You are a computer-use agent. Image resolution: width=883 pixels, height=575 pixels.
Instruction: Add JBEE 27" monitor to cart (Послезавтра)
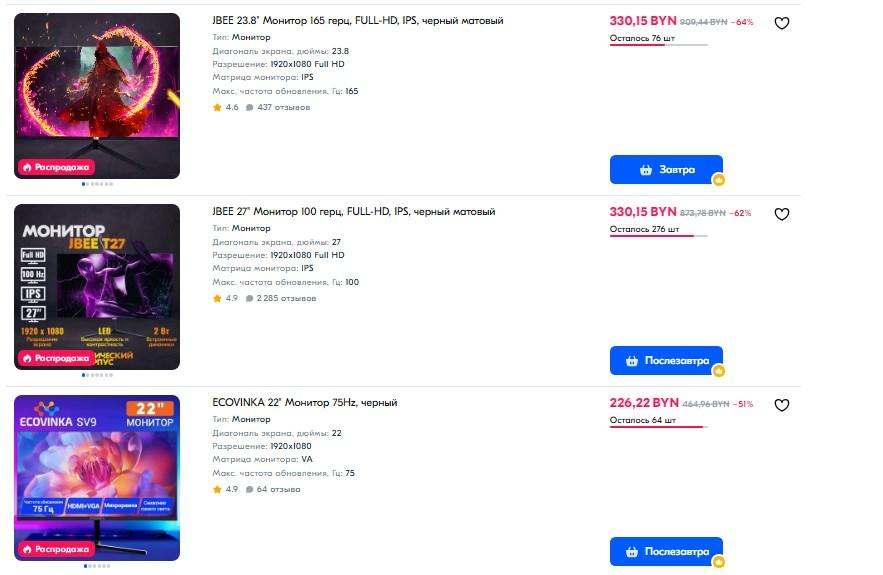[666, 360]
